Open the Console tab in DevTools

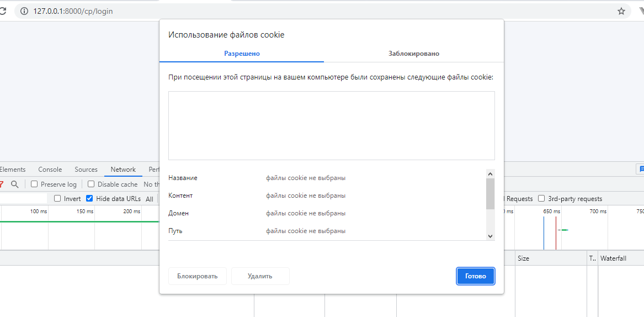tap(50, 170)
